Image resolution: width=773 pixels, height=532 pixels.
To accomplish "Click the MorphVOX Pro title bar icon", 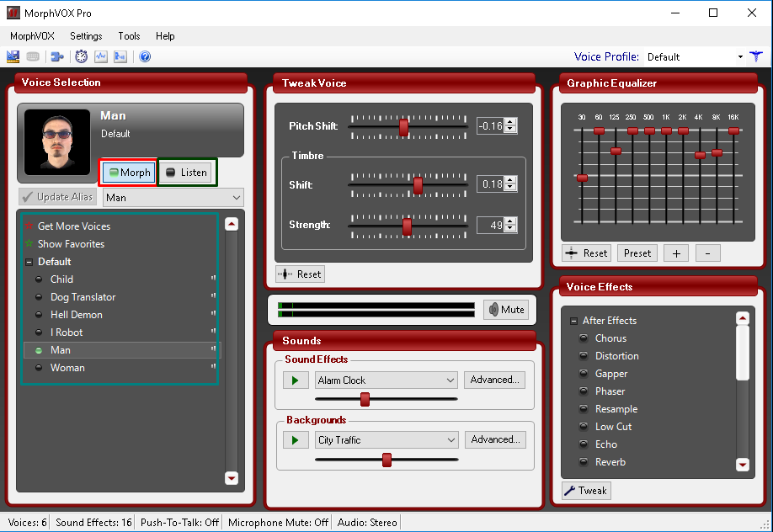I will (13, 13).
